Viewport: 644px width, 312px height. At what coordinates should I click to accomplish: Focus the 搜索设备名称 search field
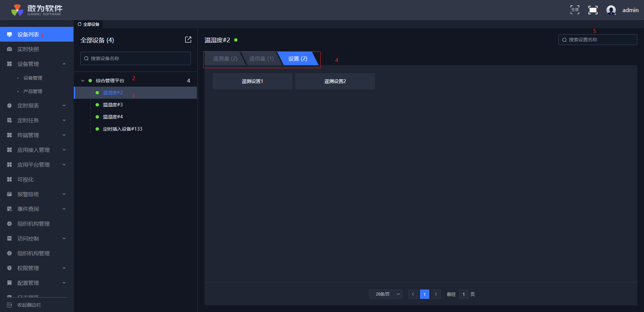point(136,58)
